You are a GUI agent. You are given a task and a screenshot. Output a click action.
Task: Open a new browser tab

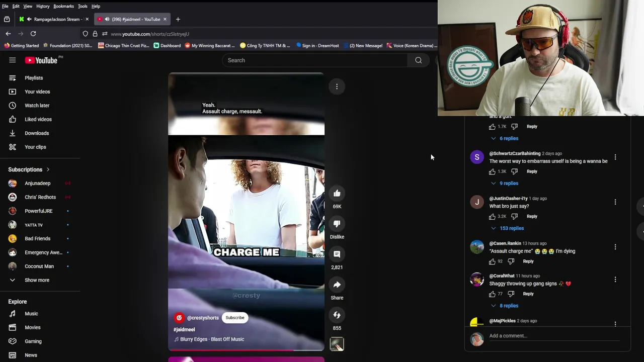[178, 19]
